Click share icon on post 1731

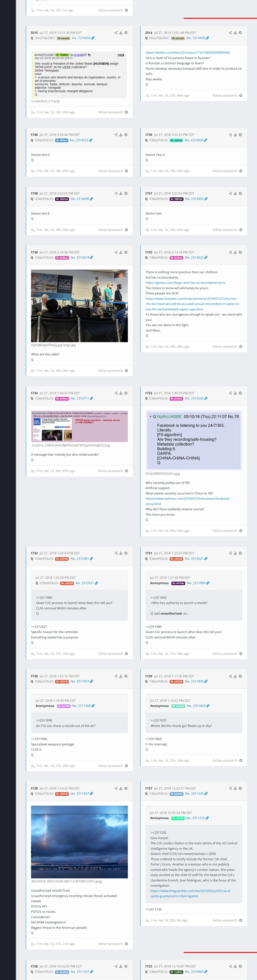(230, 553)
